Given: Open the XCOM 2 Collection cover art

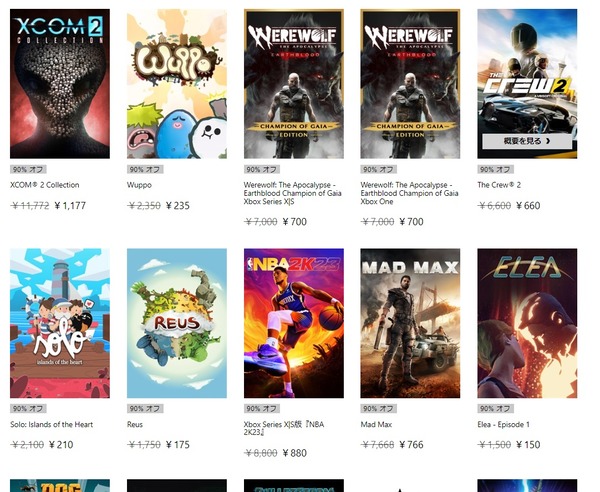Looking at the screenshot, I should click(x=60, y=84).
